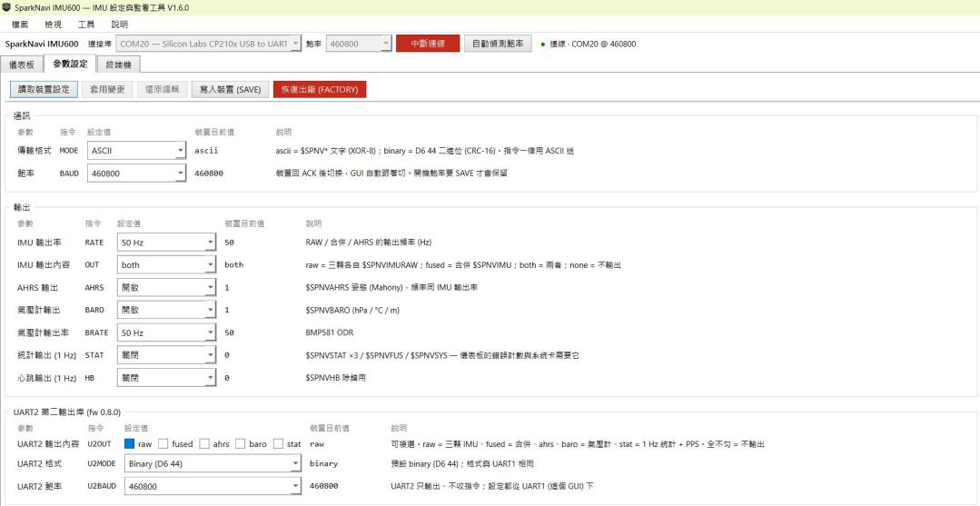
Task: Check the UART2 stat checkbox
Action: tap(278, 443)
